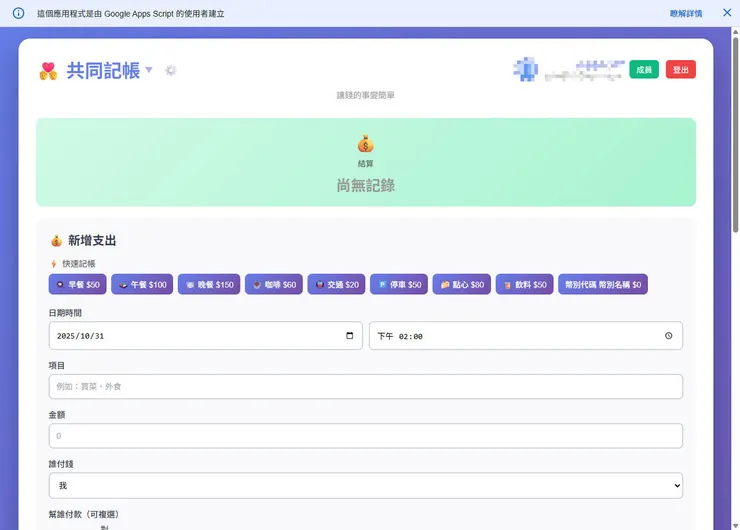740x530 pixels.
Task: Focus the 項目 item input field
Action: pyautogui.click(x=365, y=387)
